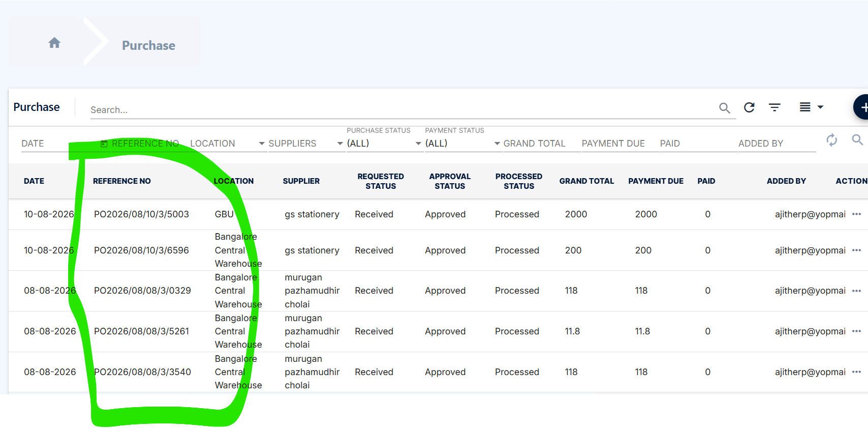The height and width of the screenshot is (428, 868).
Task: Refresh the purchase list
Action: tap(749, 107)
